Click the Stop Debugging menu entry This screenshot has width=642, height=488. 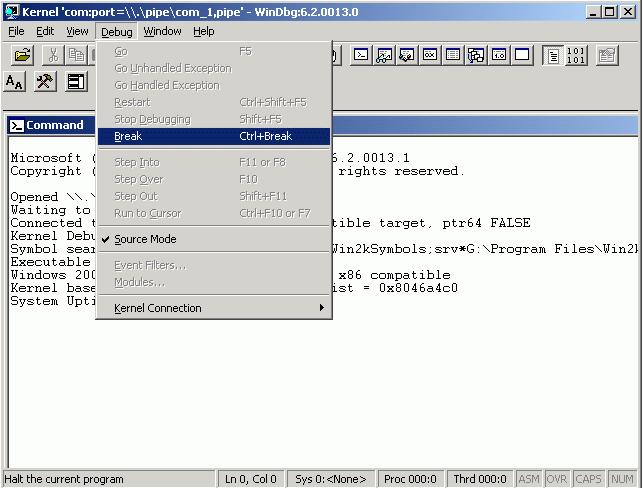point(214,120)
